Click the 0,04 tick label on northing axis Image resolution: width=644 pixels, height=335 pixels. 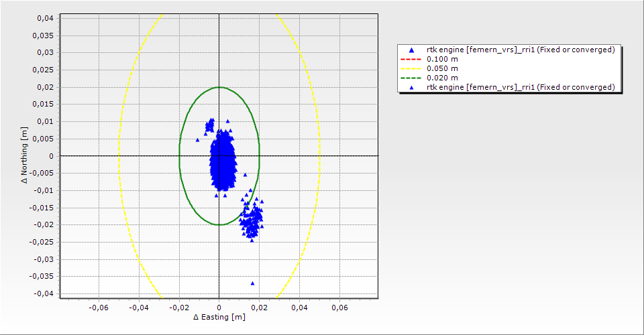click(x=45, y=18)
